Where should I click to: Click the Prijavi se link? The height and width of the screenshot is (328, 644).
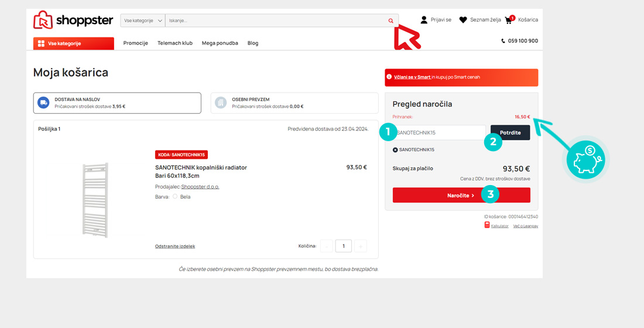point(441,20)
